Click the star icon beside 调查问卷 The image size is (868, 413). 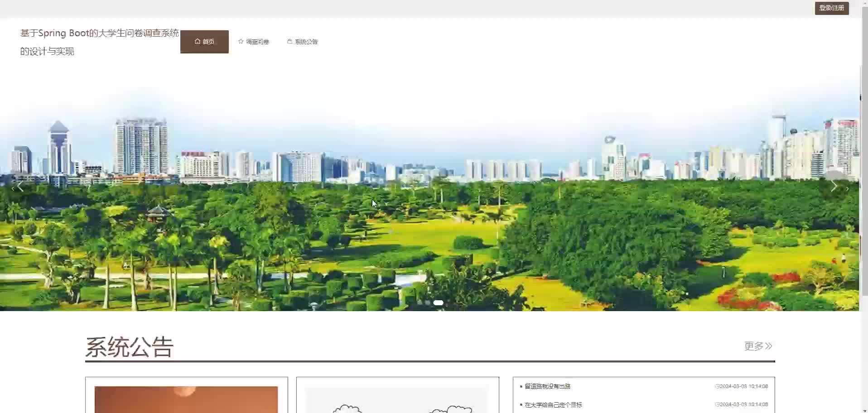pyautogui.click(x=241, y=41)
